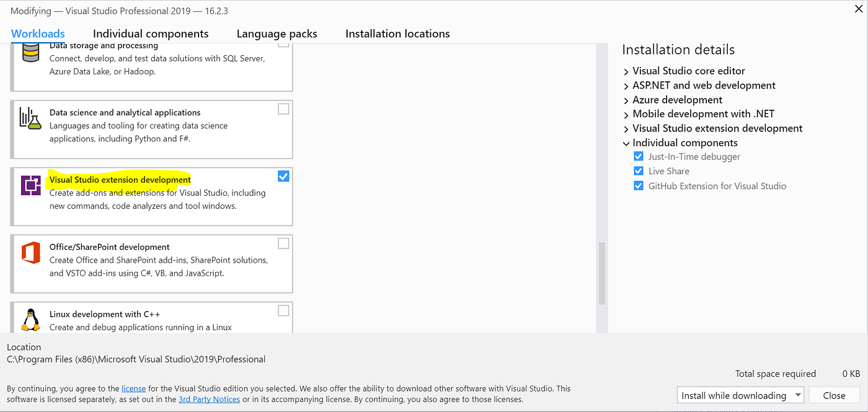
Task: Click the Office/SharePoint orange logo icon
Action: coord(30,253)
